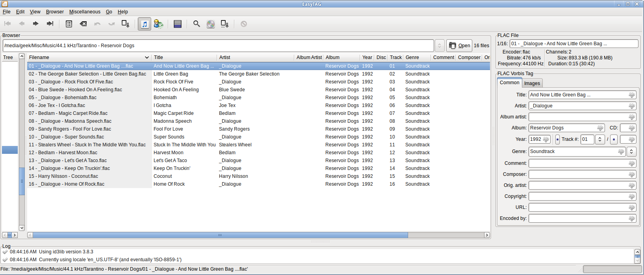
Task: Set total tracks button after the slash
Action: click(614, 139)
